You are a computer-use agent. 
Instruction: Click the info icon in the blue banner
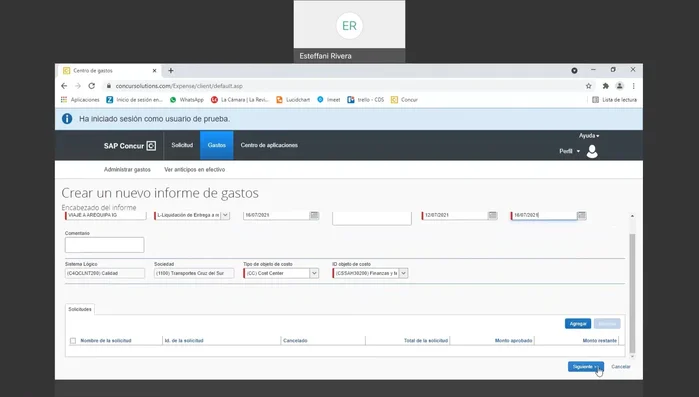67,119
